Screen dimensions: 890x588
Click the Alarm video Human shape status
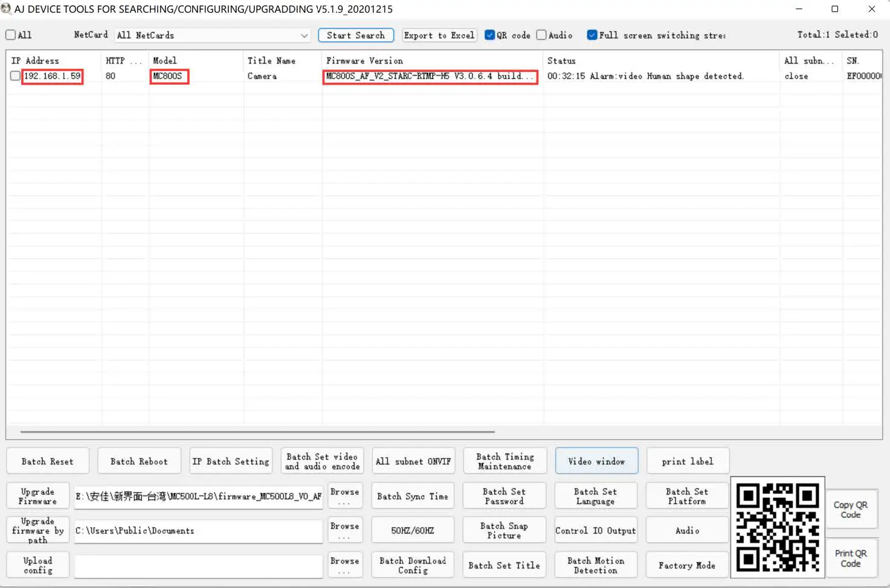pyautogui.click(x=645, y=76)
